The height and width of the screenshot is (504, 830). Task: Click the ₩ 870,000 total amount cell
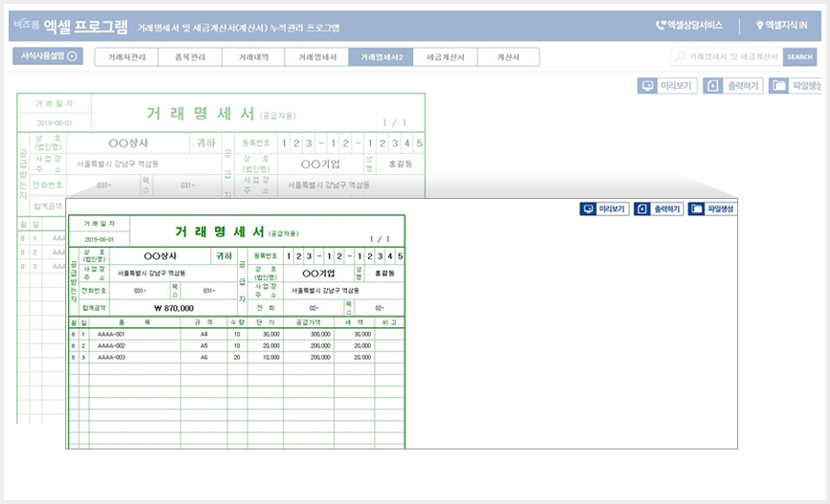[173, 308]
